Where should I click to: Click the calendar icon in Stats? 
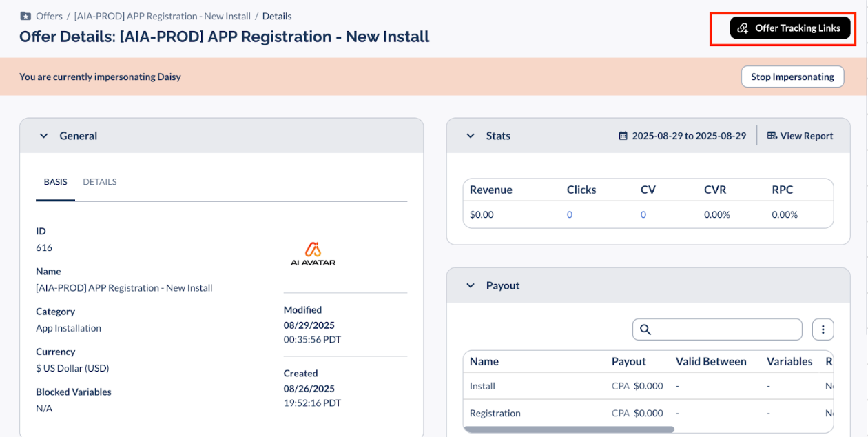(623, 136)
